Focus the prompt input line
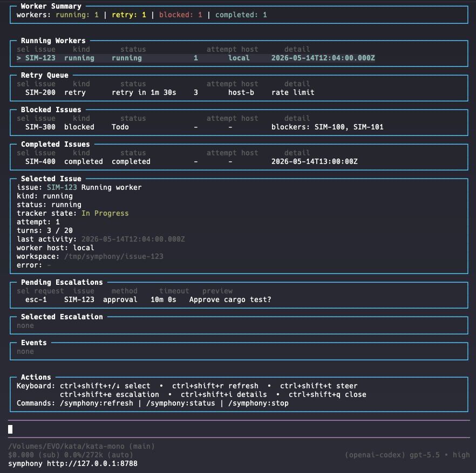 239,429
